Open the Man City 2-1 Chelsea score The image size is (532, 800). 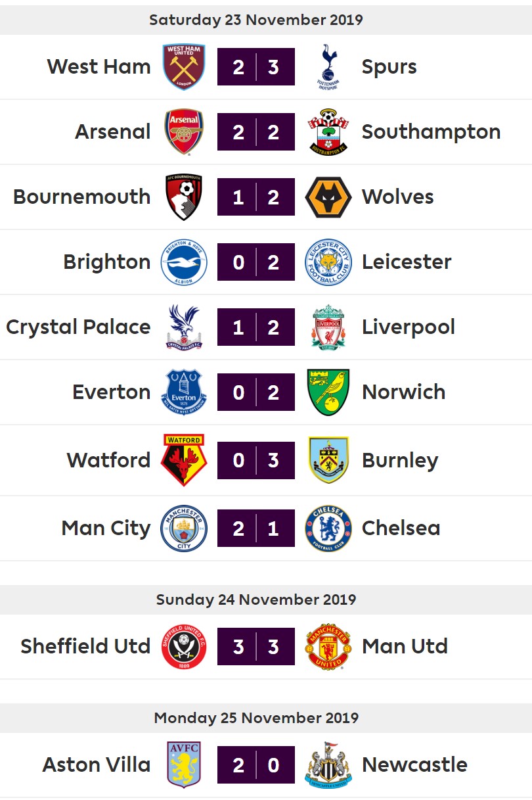256,528
